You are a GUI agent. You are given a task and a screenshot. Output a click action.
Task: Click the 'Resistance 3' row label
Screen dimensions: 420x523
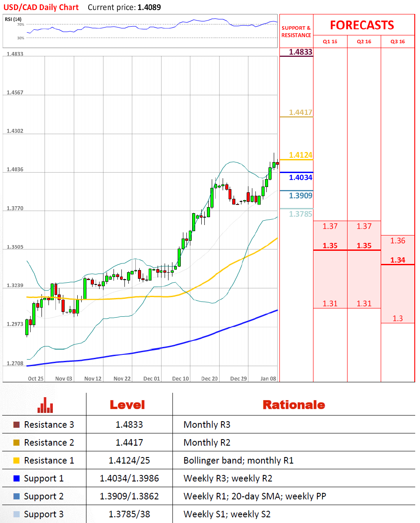[x=49, y=425]
